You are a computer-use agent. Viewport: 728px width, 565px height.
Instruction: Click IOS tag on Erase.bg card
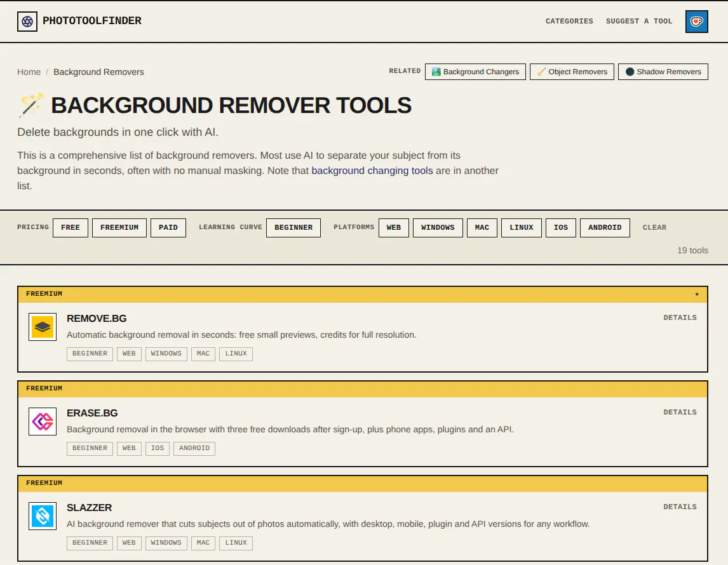click(x=158, y=449)
